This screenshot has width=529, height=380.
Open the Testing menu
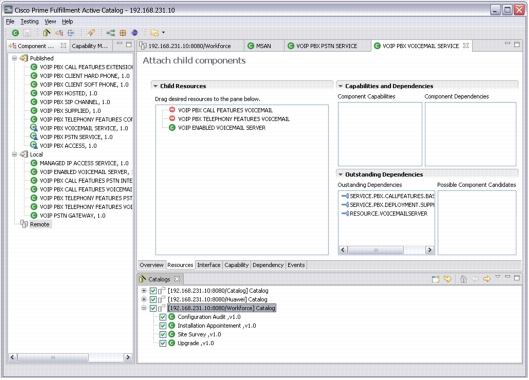(x=30, y=22)
